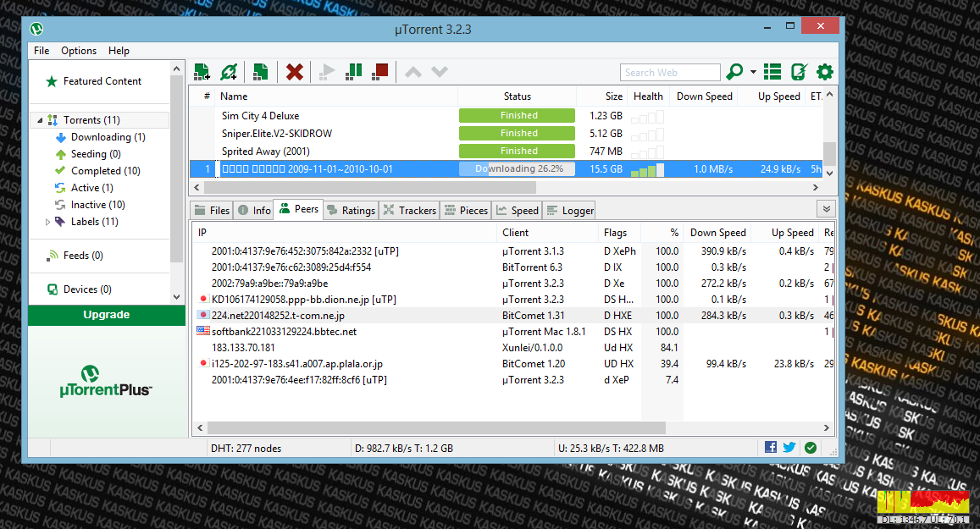Click the Add Torrent toolbar icon

[202, 72]
